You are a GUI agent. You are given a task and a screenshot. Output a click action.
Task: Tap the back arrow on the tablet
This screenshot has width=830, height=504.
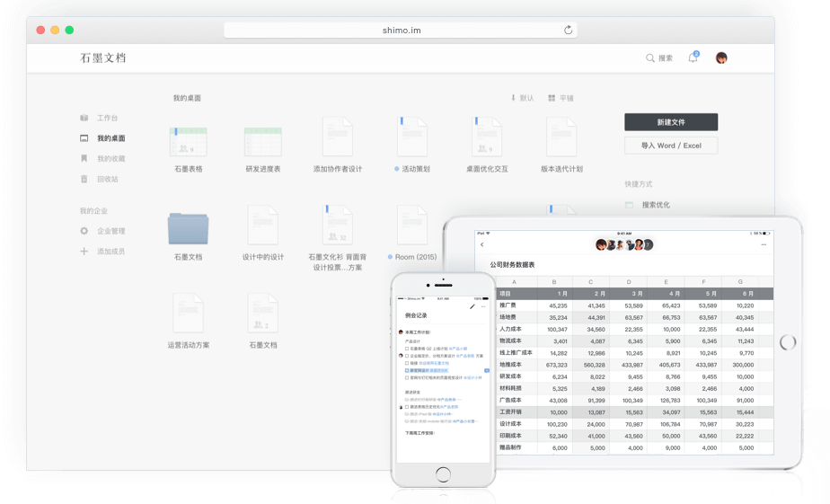pos(482,244)
